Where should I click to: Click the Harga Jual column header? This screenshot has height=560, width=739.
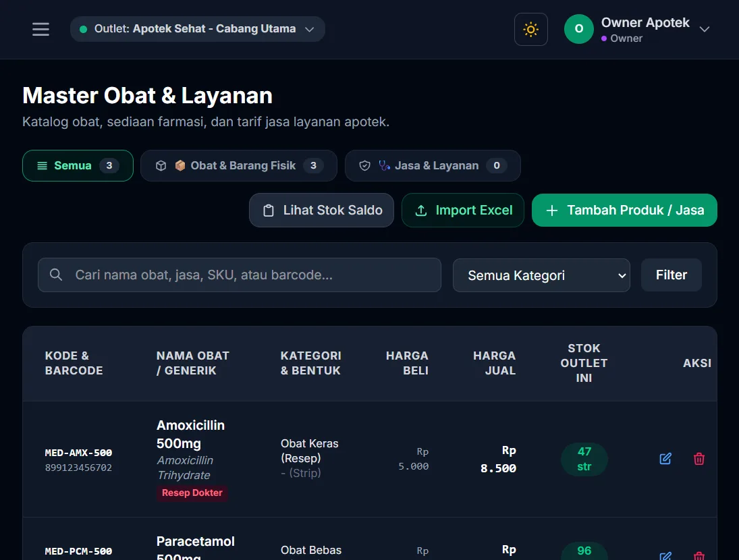[x=495, y=363]
